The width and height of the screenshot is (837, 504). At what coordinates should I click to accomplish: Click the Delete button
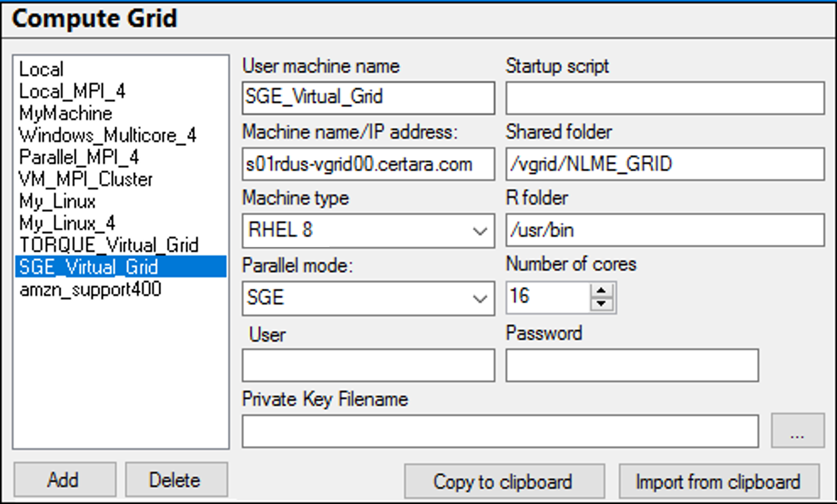[x=176, y=480]
